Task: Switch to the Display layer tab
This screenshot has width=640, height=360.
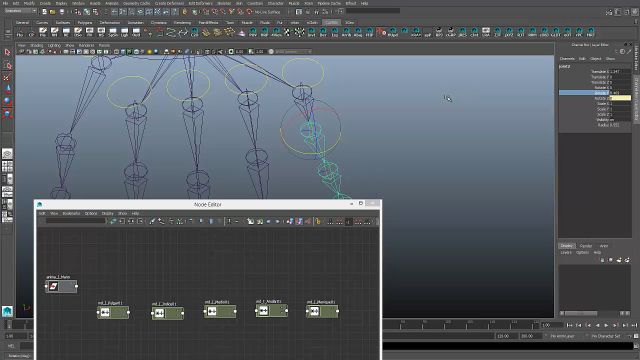Action: coord(567,246)
